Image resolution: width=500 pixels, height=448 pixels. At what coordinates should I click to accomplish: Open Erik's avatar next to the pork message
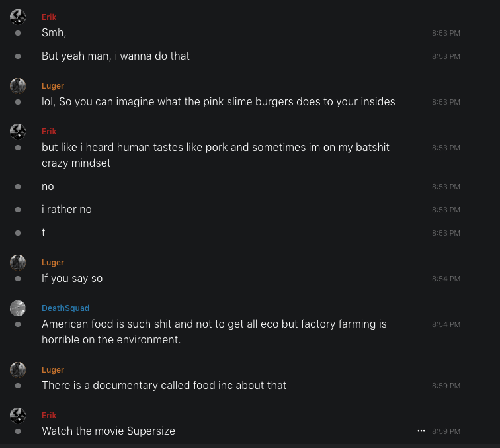point(18,131)
